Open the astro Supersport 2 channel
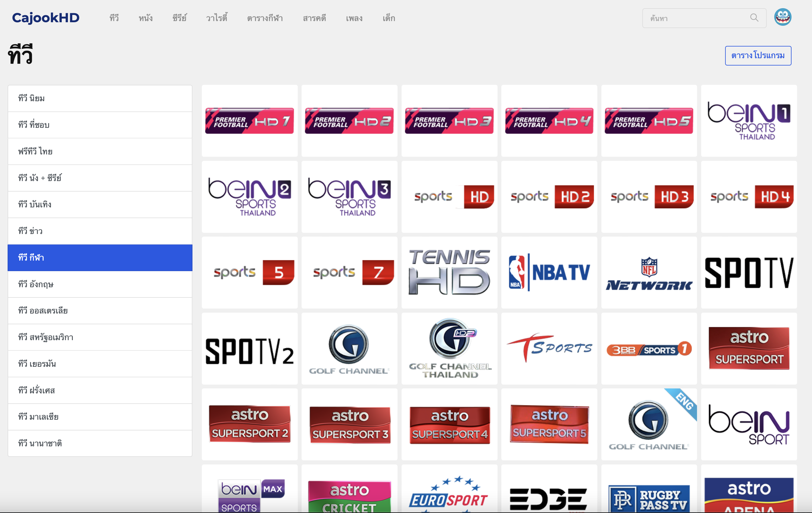Screen dimensions: 812x513 tap(250, 424)
